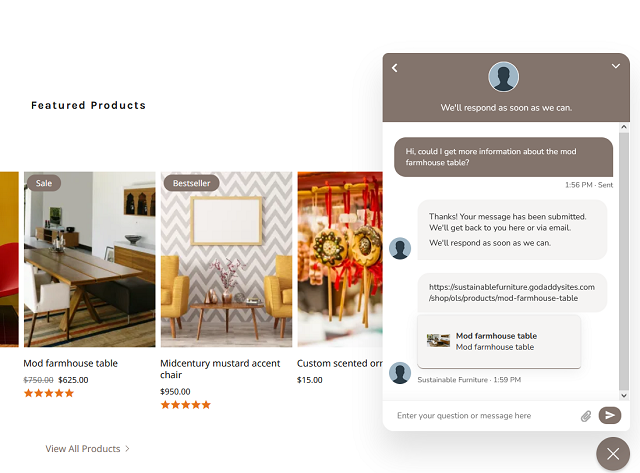Close the chat widget with X button
Screen dimensions: 640x473
(613, 454)
